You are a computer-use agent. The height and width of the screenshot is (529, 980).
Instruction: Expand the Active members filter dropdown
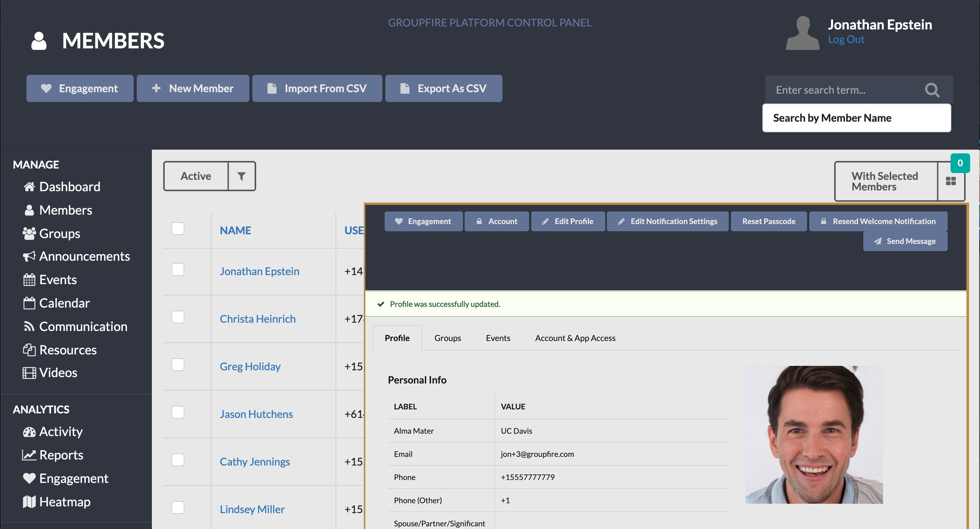click(x=196, y=175)
